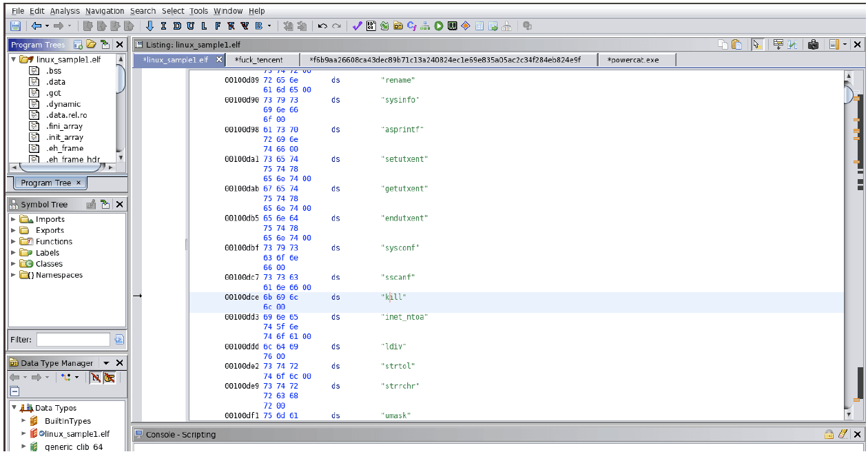Expand the Functions folder in Symbol Tree
The width and height of the screenshot is (868, 452).
click(x=13, y=242)
